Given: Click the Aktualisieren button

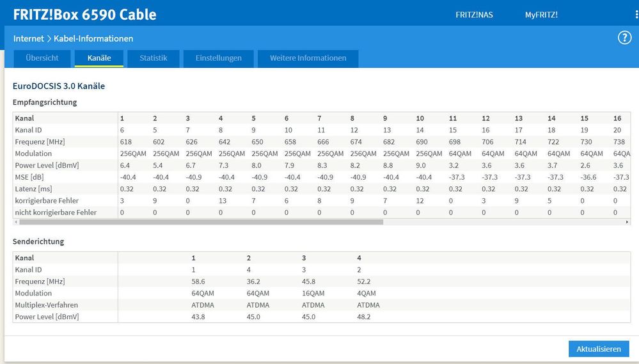Looking at the screenshot, I should pos(599,349).
